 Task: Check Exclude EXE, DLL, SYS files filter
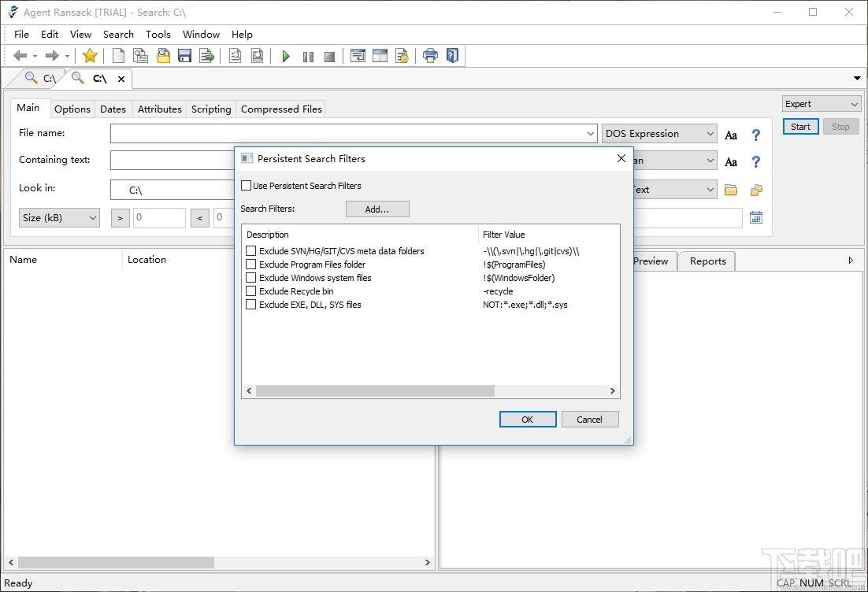(x=250, y=304)
